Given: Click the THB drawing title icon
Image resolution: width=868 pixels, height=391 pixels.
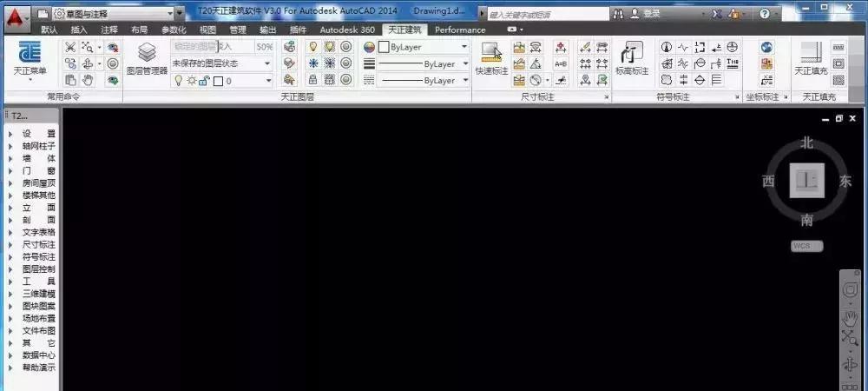Looking at the screenshot, I should [733, 63].
